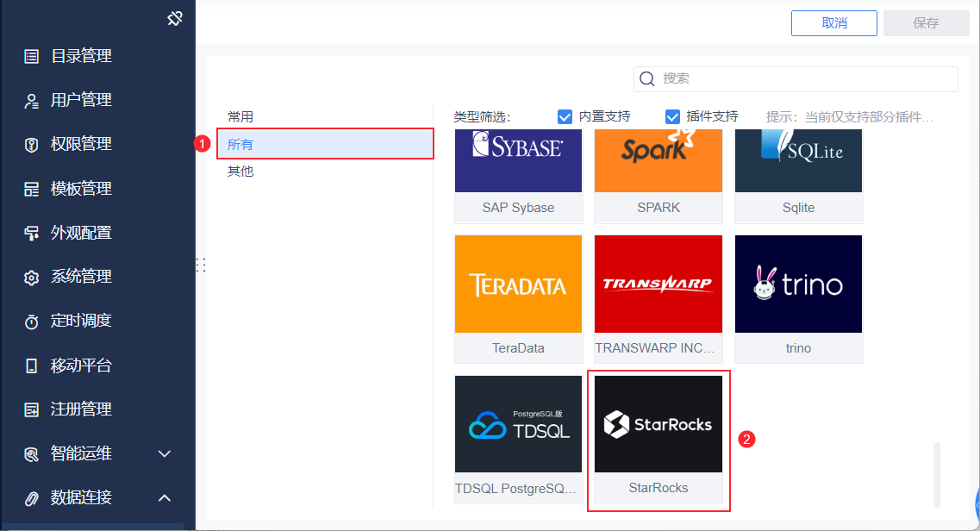The height and width of the screenshot is (531, 980).
Task: Click the trino label text
Action: coord(798,348)
